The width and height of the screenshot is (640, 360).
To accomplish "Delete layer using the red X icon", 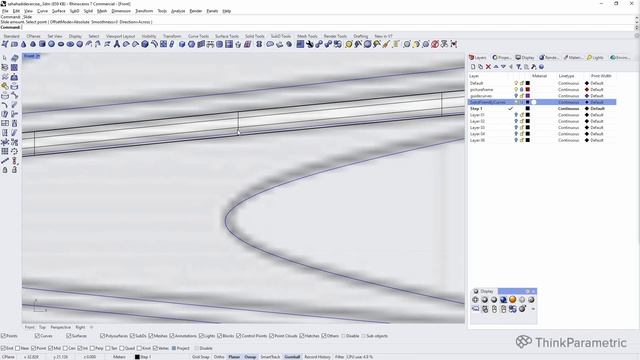I will 488,67.
